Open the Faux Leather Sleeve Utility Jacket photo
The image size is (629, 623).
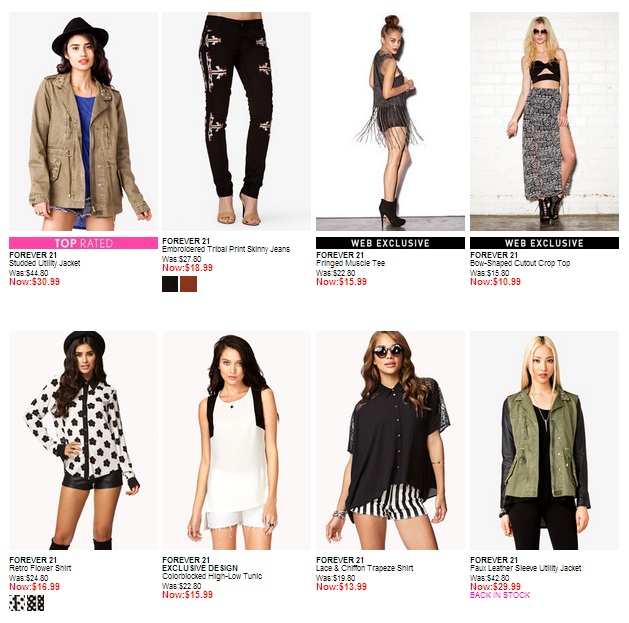point(544,440)
